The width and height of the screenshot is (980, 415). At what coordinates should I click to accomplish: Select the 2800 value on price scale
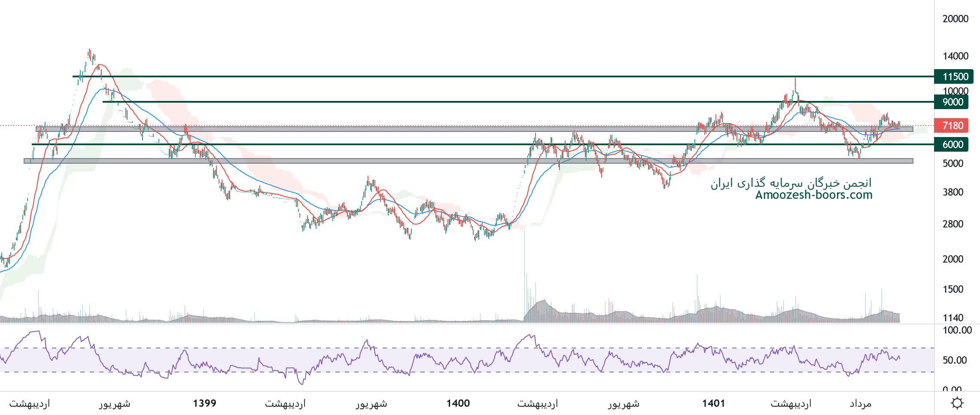tap(953, 224)
